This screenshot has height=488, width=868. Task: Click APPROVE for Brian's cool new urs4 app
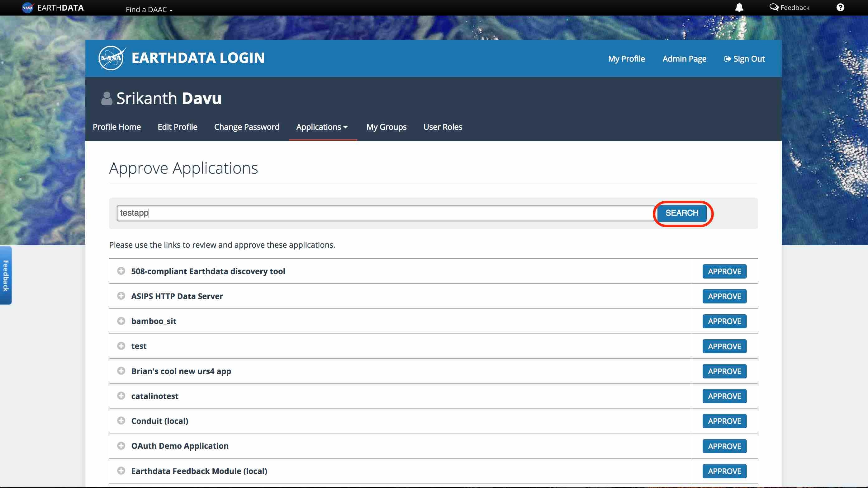pyautogui.click(x=724, y=371)
